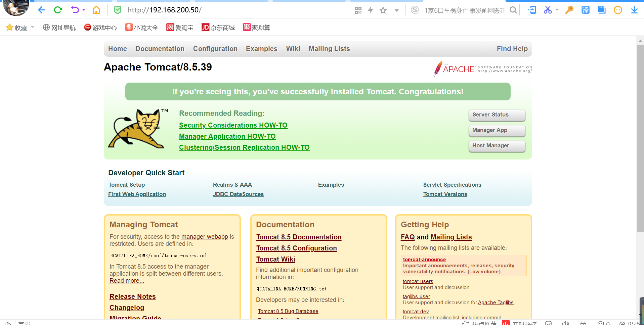Expand the screenshot tool dropdown arrow
Image resolution: width=644 pixels, height=325 pixels.
pyautogui.click(x=557, y=10)
